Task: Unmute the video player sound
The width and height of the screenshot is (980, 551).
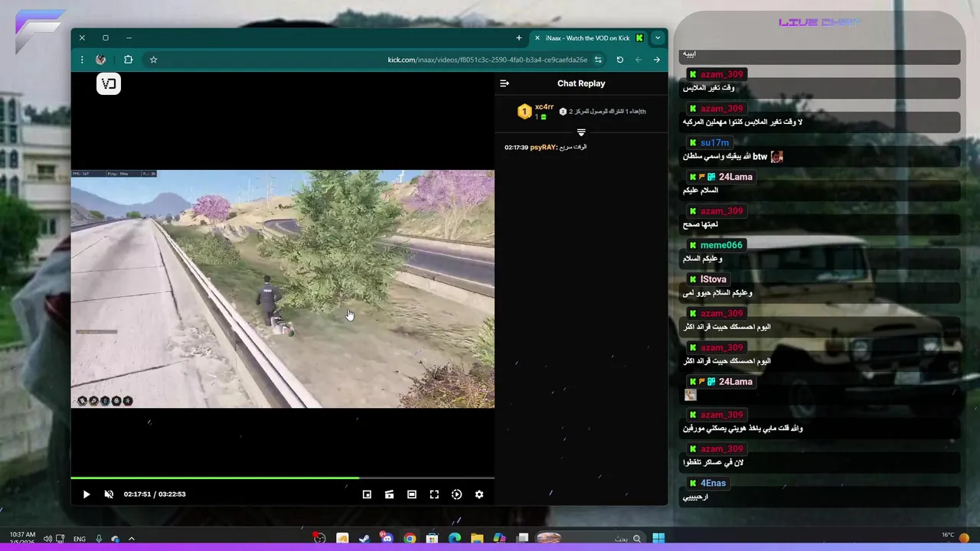Action: [109, 494]
